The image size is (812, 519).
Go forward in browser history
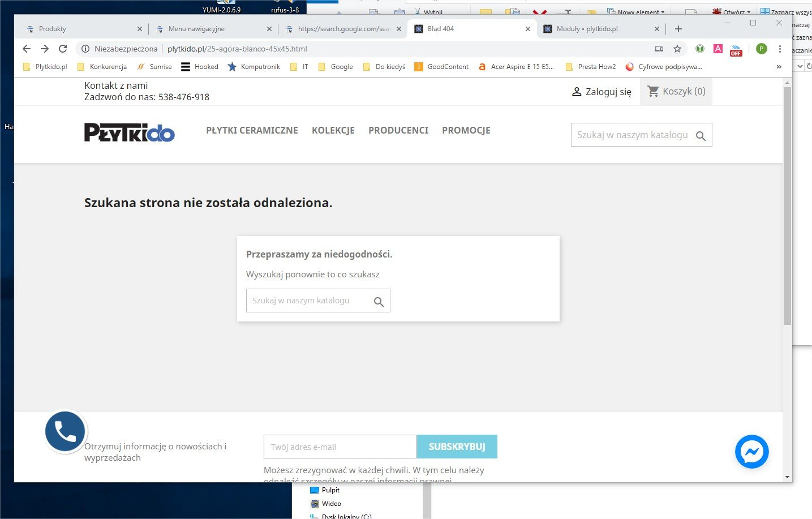(45, 49)
